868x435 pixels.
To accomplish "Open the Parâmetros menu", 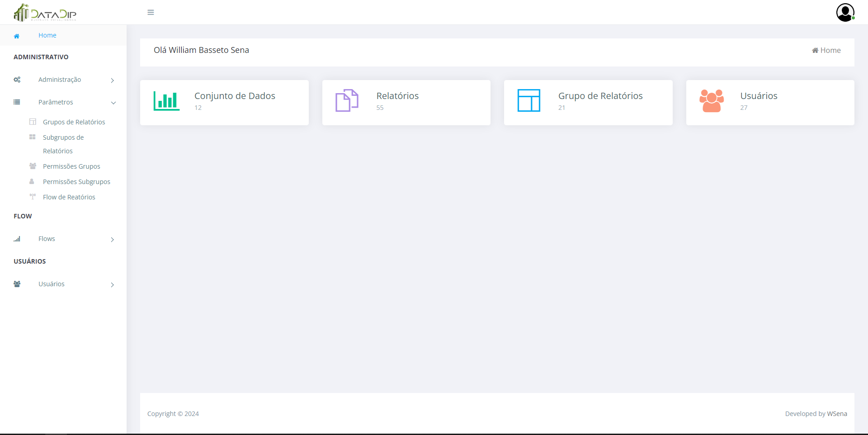I will (x=63, y=102).
